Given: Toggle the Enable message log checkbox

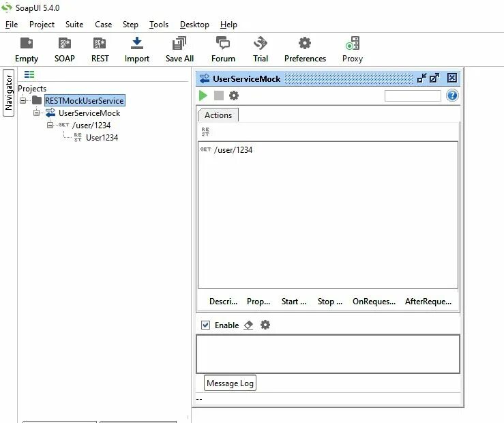Looking at the screenshot, I should click(206, 325).
